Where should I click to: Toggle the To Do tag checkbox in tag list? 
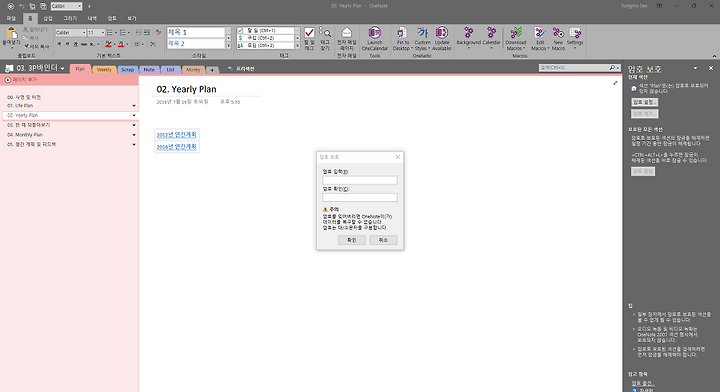pyautogui.click(x=240, y=30)
